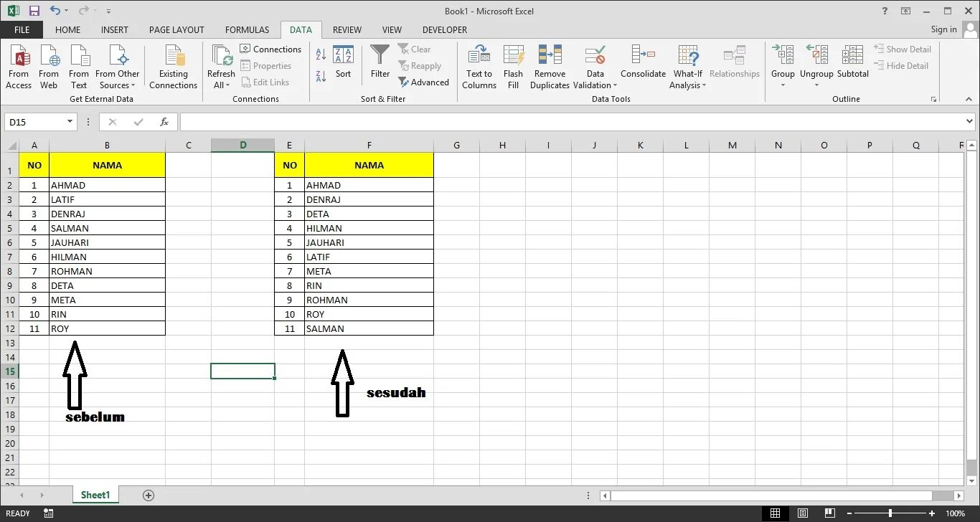Sort Z to A descending

[321, 75]
